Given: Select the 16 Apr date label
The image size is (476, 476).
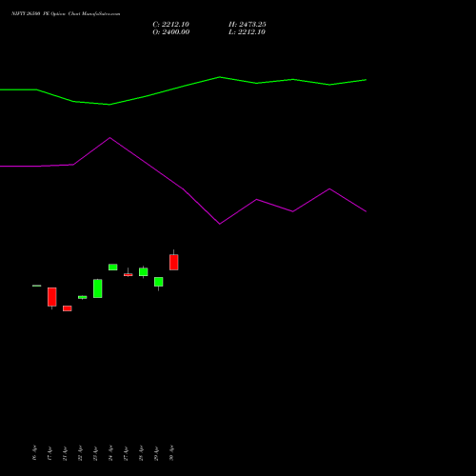Looking at the screenshot, I should click(34, 452).
